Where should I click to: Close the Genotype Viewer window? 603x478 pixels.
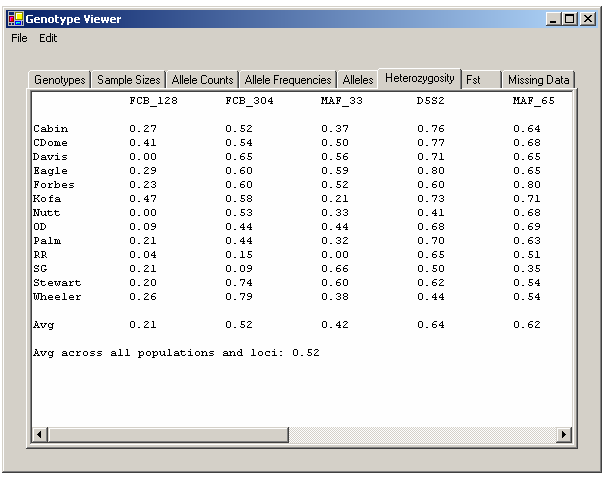587,18
